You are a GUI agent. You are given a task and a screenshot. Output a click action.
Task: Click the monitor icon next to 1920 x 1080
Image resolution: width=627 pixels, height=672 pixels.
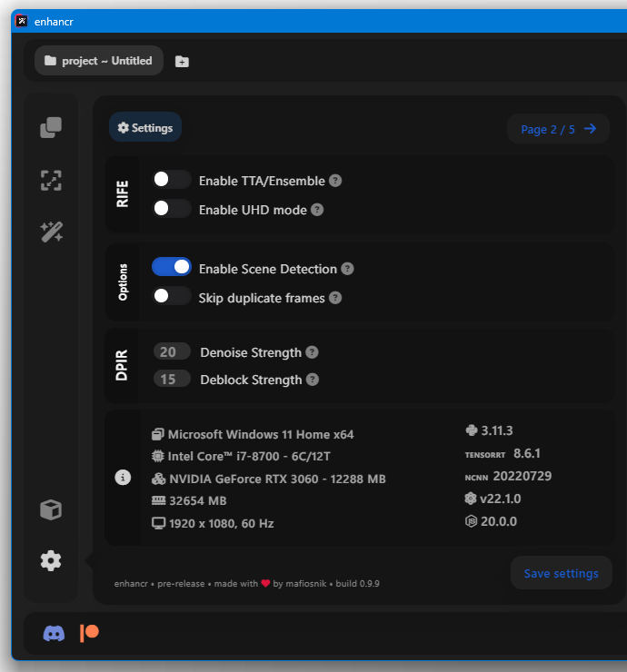pos(158,523)
